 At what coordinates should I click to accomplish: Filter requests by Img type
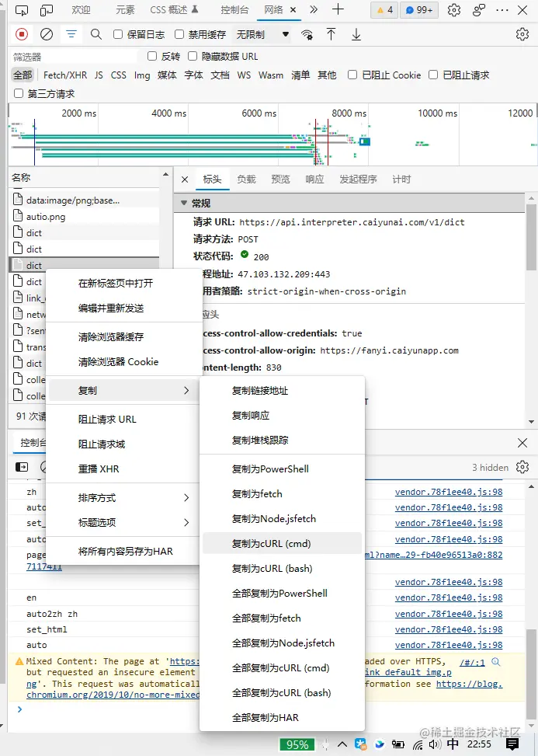pos(142,75)
